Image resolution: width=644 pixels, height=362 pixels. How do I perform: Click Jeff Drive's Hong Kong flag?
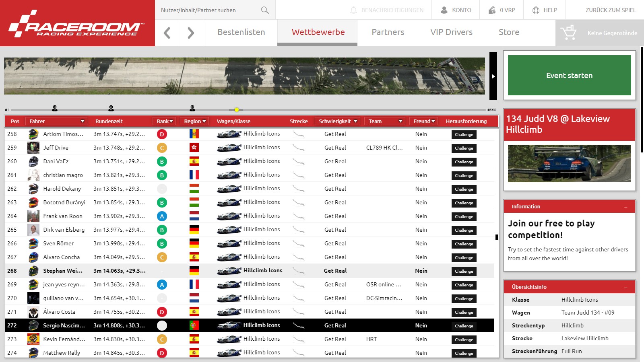point(194,148)
